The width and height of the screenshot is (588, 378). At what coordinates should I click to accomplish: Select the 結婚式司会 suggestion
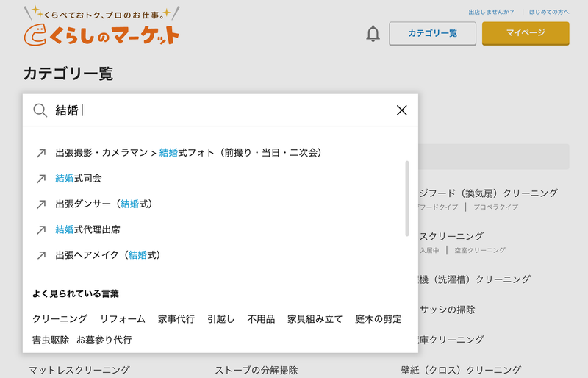[79, 178]
